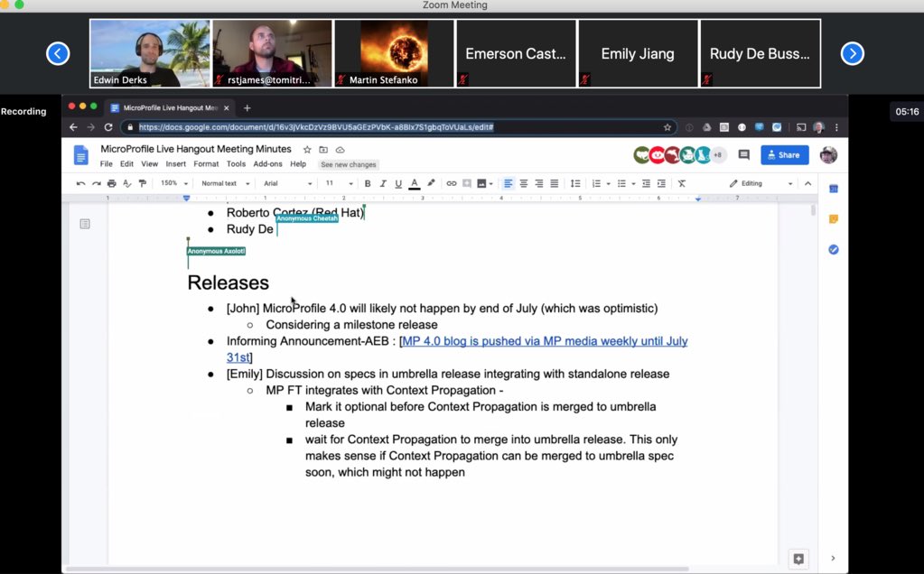Screen dimensions: 924x574
Task: Click the See new changes button
Action: point(349,165)
